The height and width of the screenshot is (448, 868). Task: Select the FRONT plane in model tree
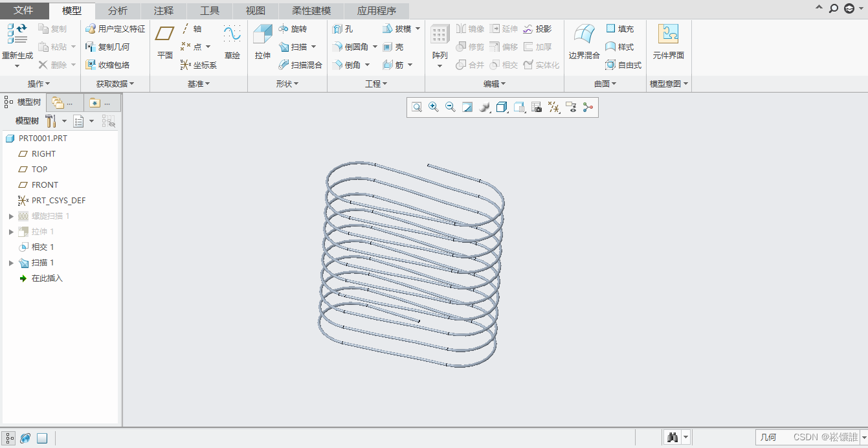(x=45, y=185)
